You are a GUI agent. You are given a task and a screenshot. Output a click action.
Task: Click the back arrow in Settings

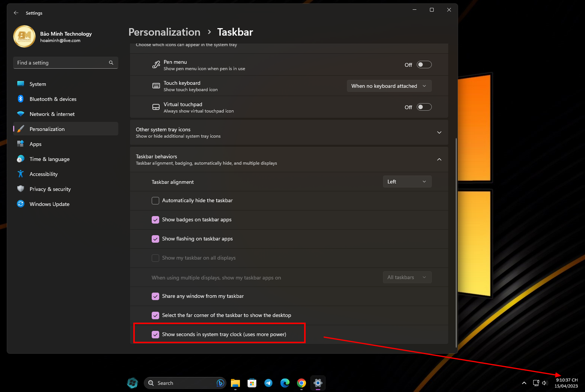coord(16,13)
